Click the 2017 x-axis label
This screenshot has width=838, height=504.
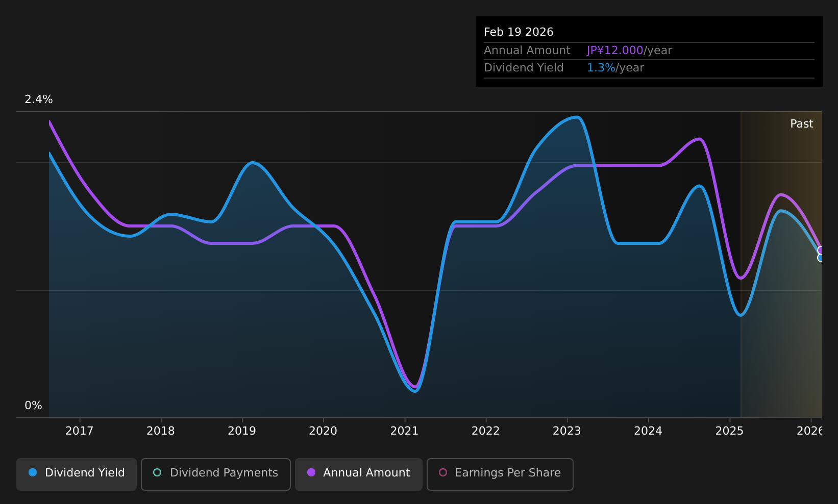(80, 431)
